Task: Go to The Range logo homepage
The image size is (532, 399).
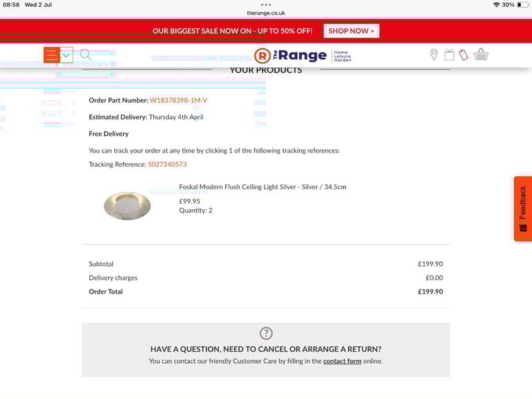Action: coord(303,55)
